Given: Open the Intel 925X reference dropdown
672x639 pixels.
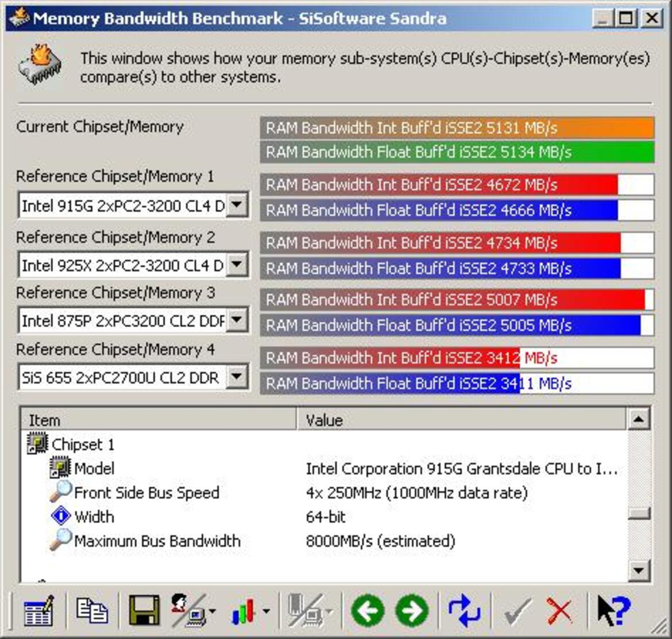Looking at the screenshot, I should [x=237, y=265].
